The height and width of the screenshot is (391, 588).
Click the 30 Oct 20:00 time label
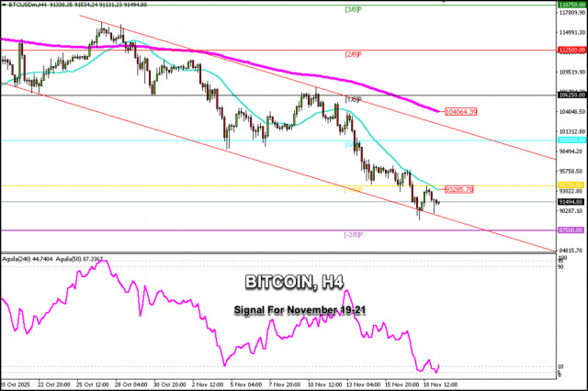(170, 385)
